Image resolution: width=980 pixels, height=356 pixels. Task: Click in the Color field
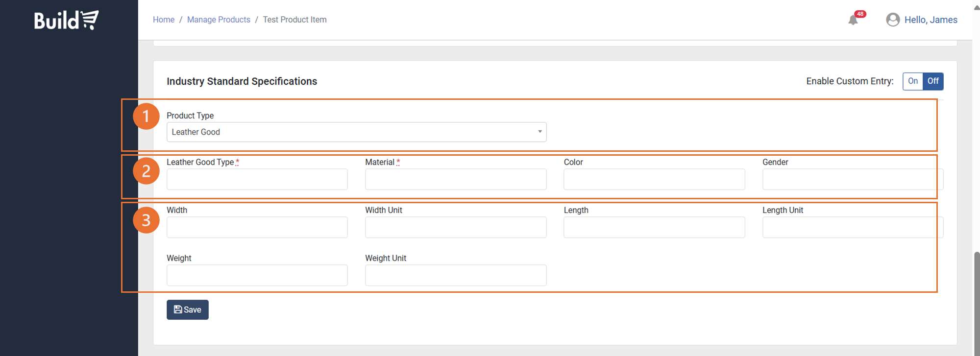[x=654, y=179]
